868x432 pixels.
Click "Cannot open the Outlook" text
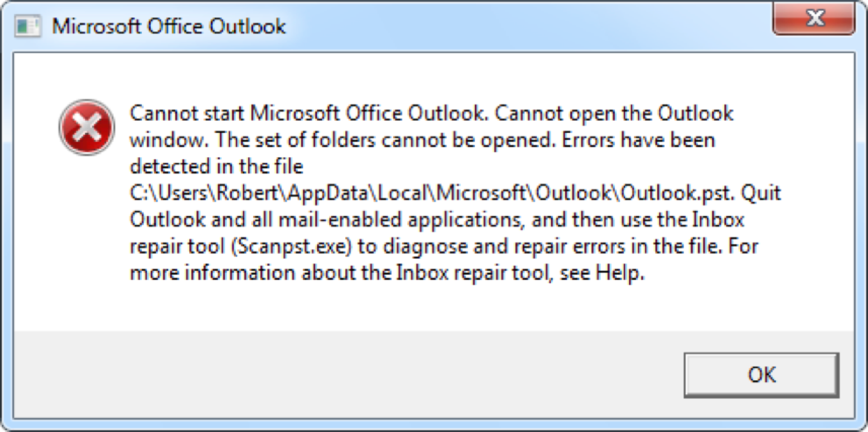click(x=613, y=113)
